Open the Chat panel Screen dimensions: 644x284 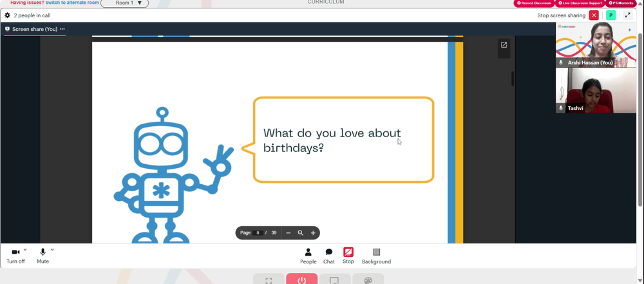pyautogui.click(x=329, y=256)
